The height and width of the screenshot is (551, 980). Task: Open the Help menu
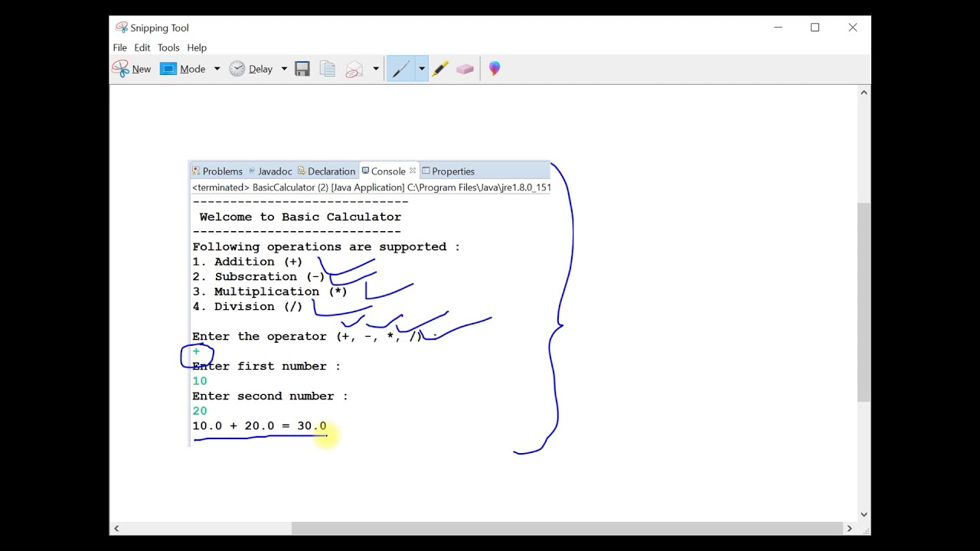point(197,47)
